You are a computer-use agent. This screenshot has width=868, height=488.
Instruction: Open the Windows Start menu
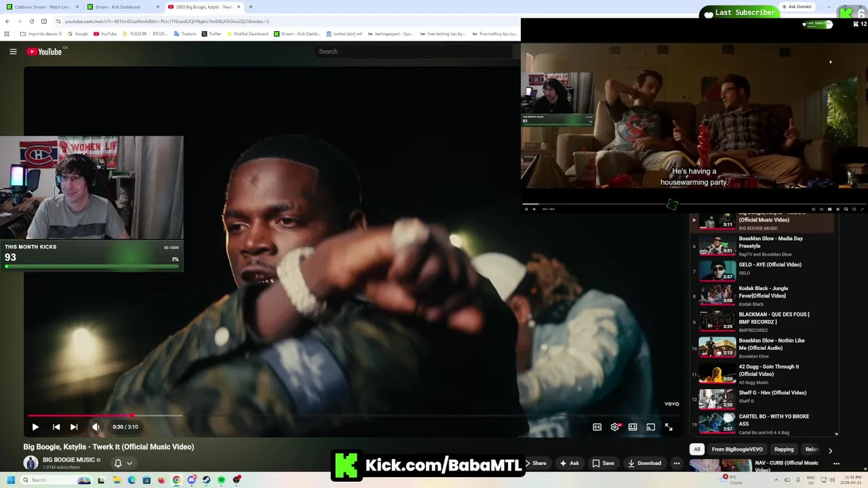(x=11, y=480)
